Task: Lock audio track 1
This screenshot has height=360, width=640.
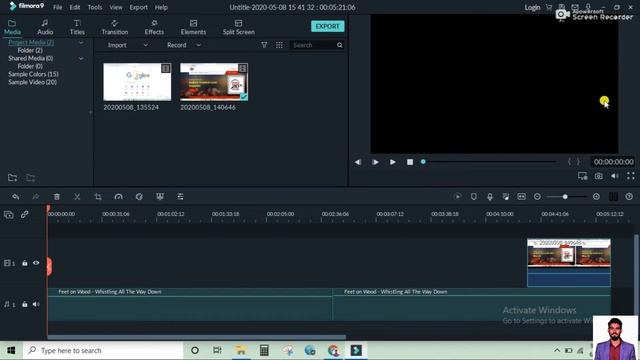Action: point(24,304)
